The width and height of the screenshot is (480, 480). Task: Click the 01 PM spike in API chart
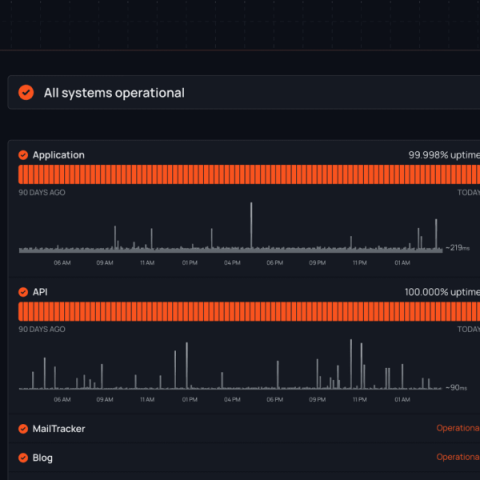click(187, 365)
